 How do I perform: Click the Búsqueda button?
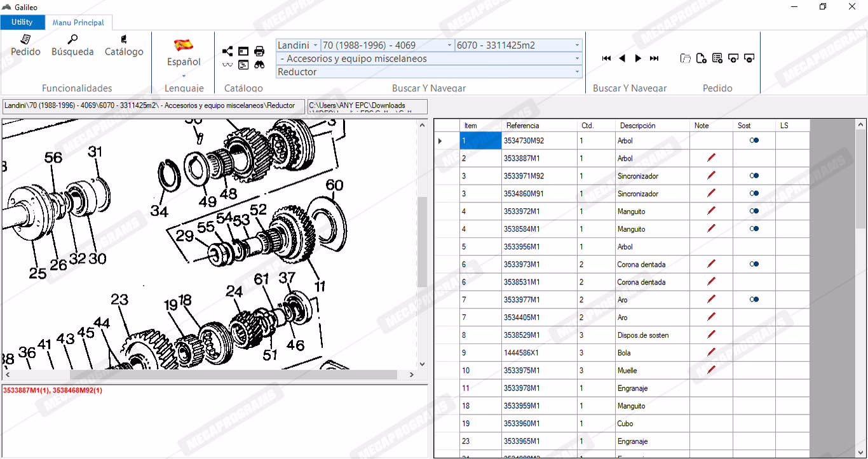point(72,46)
